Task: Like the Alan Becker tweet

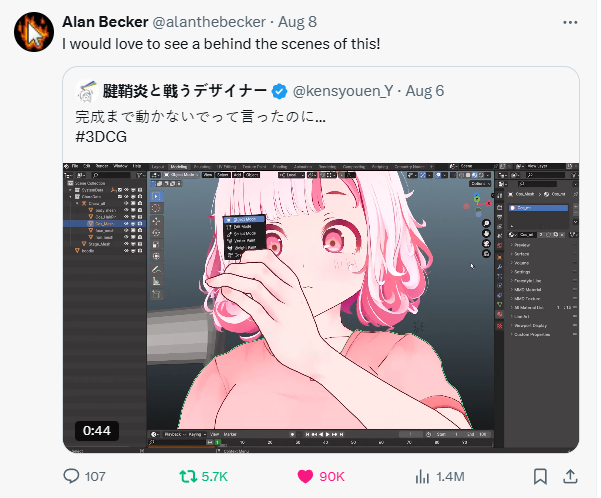Action: (305, 476)
